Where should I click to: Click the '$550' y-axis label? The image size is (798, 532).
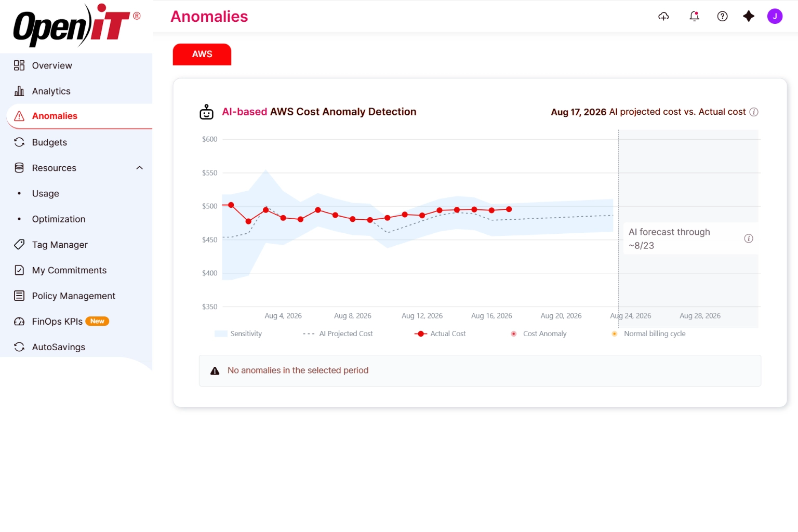tap(210, 173)
